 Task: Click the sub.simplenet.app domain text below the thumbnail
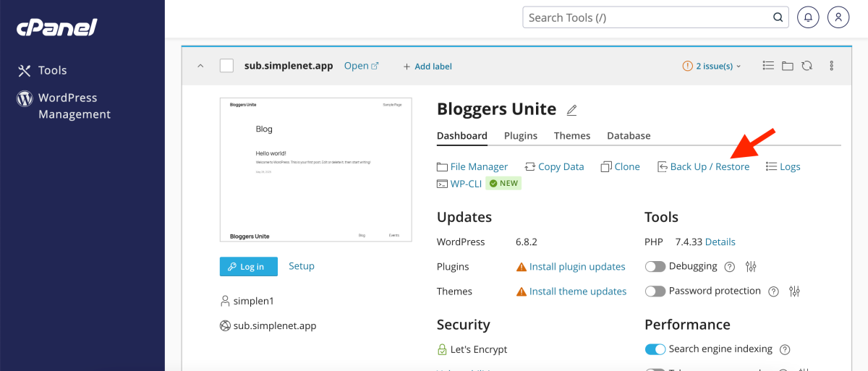click(275, 325)
